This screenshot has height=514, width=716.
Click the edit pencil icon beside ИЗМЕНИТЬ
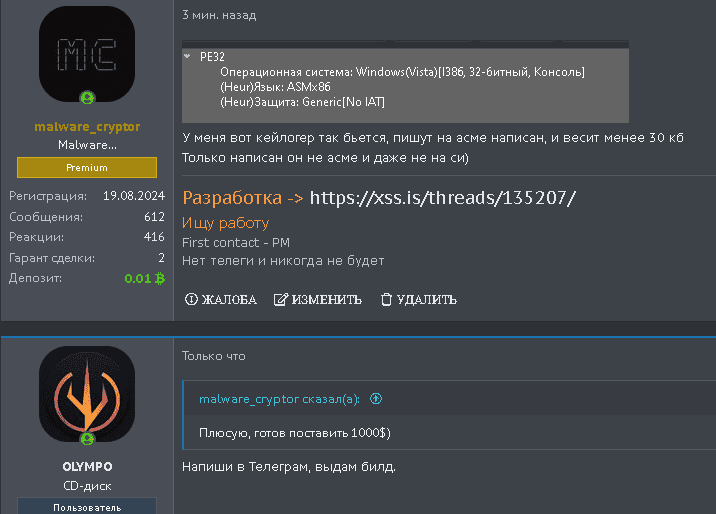[281, 299]
